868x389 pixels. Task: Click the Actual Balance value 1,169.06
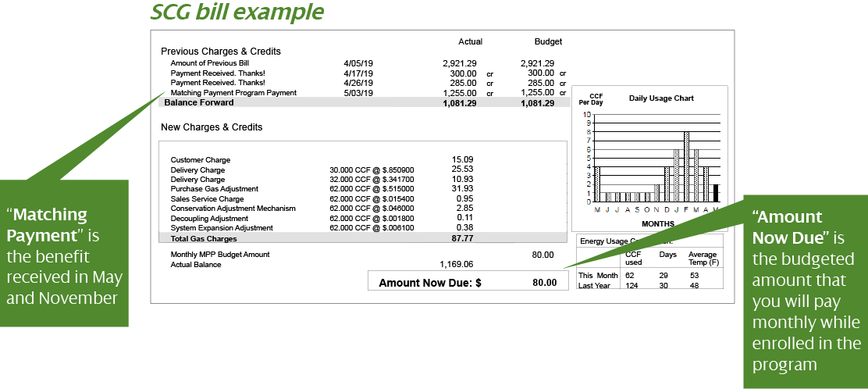point(457,264)
